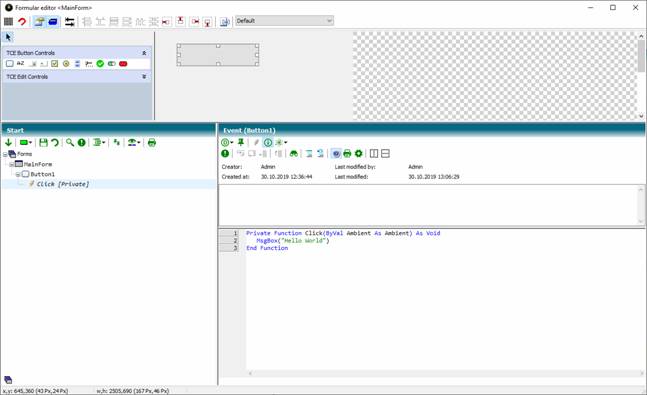Toggle horizontal split view icon
The height and width of the screenshot is (395, 647).
pyautogui.click(x=385, y=154)
